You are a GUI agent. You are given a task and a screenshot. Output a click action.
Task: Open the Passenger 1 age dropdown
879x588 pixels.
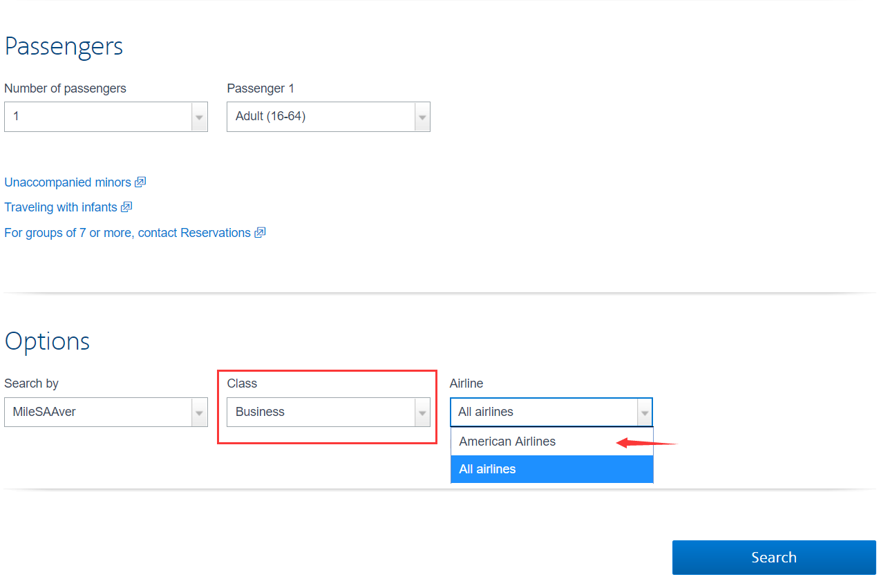[328, 117]
